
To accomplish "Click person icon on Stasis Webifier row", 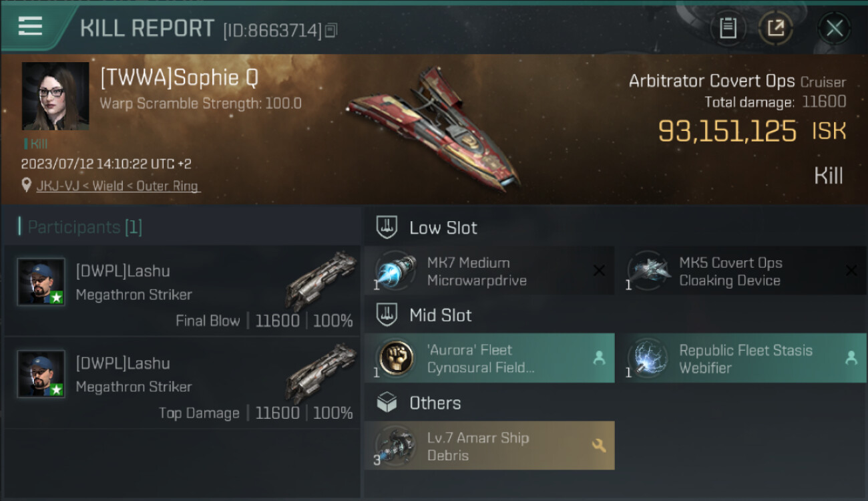I will pyautogui.click(x=851, y=358).
